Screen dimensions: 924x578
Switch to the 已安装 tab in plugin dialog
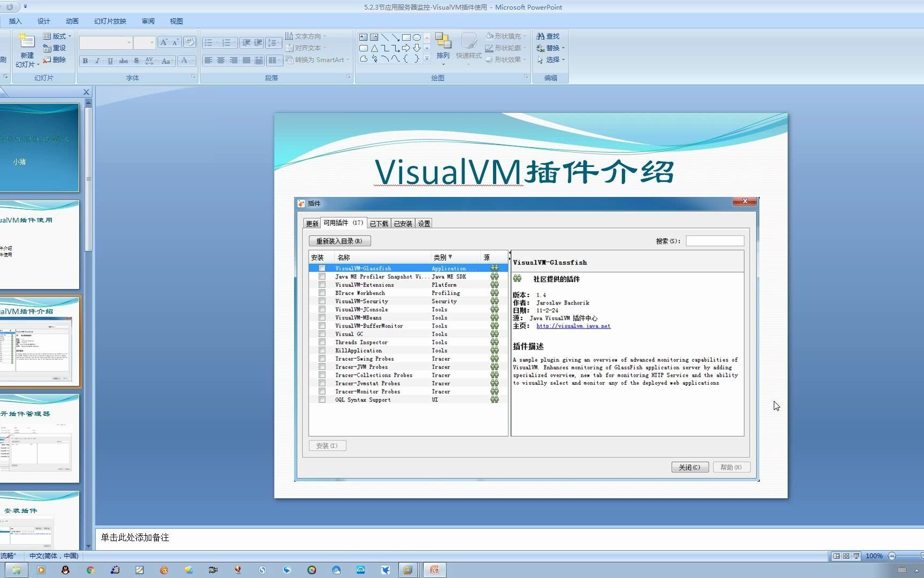pyautogui.click(x=402, y=223)
